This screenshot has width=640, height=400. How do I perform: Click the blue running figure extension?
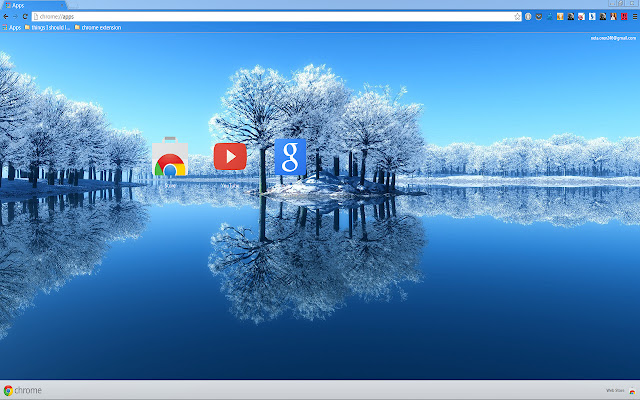pos(549,16)
